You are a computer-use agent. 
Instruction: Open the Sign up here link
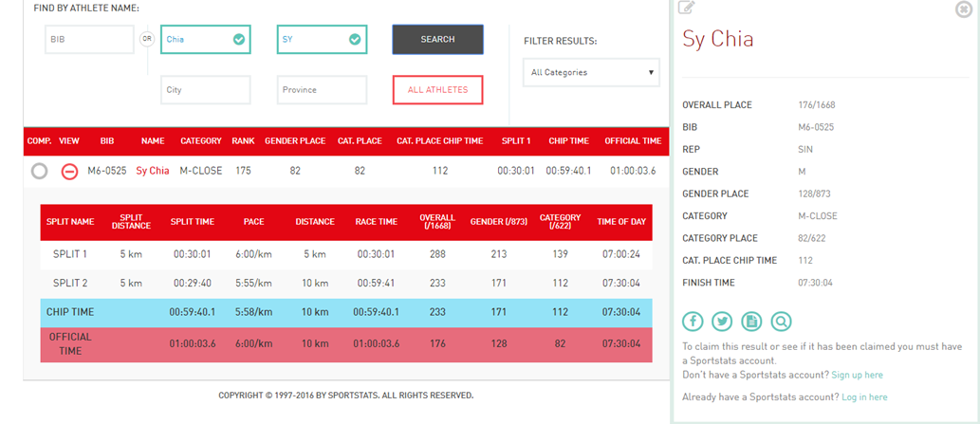(857, 375)
